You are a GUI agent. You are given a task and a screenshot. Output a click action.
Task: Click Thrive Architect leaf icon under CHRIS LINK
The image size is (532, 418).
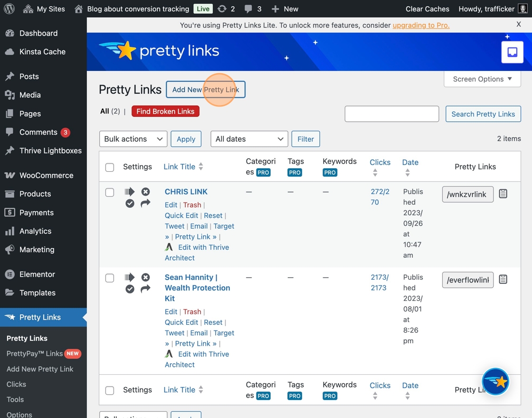(169, 247)
